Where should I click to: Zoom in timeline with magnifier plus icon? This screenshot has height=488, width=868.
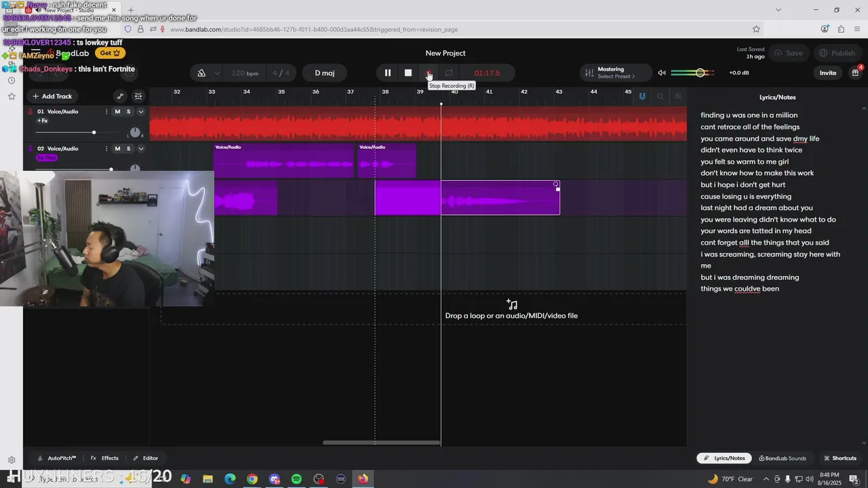pos(678,96)
